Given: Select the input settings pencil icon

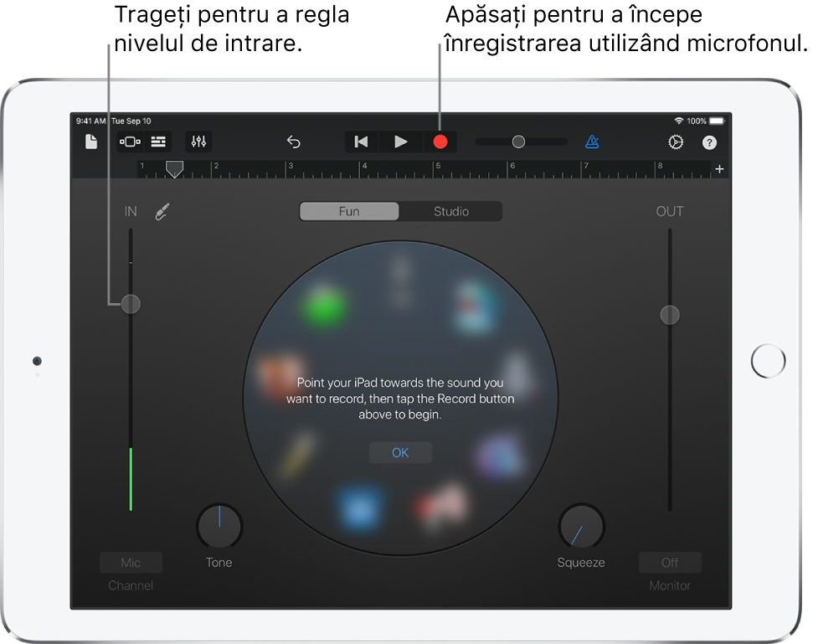Looking at the screenshot, I should 162,211.
